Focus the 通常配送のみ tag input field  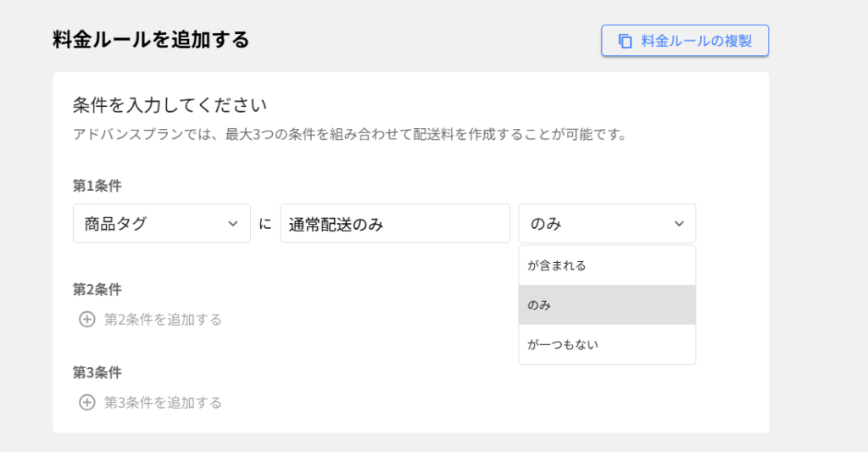[394, 224]
